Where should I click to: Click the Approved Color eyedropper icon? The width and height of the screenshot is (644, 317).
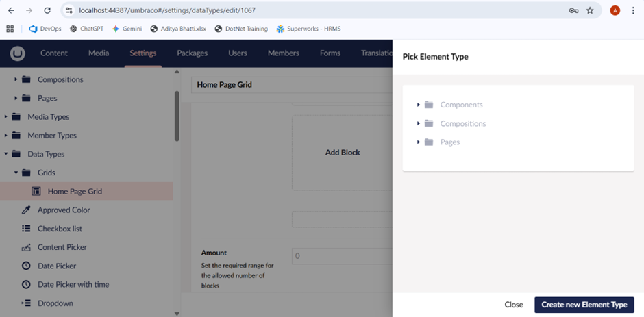click(26, 210)
